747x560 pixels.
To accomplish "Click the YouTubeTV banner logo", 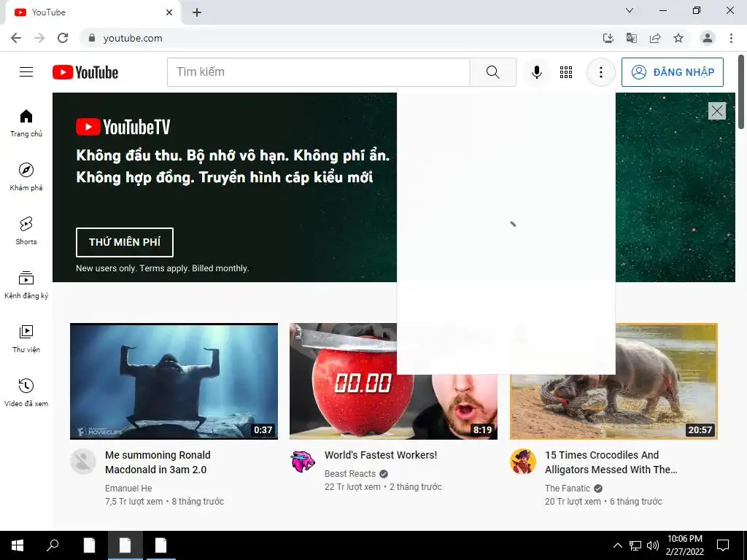I will [123, 127].
